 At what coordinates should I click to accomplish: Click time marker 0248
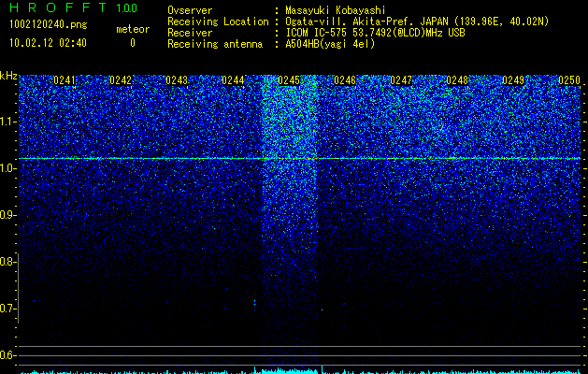point(457,80)
